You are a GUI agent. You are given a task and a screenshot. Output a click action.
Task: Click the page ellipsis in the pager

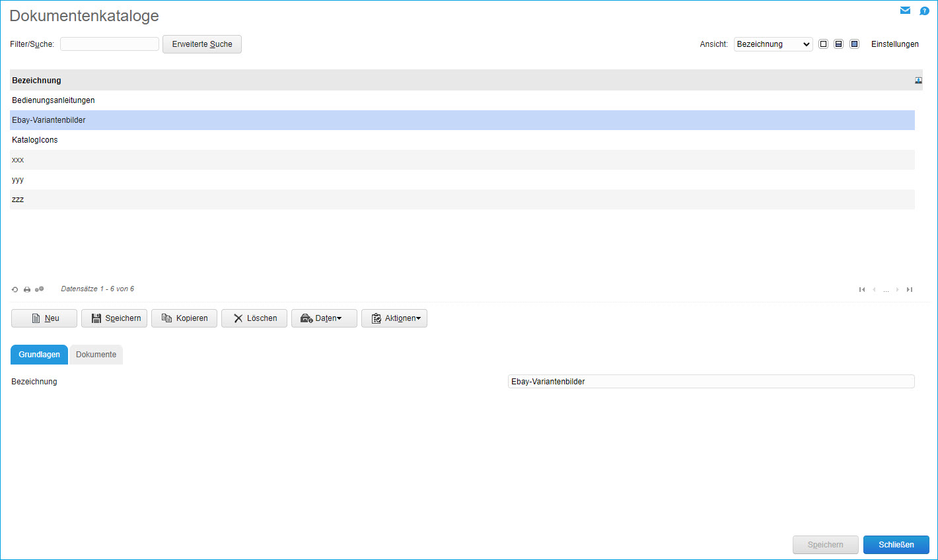(886, 290)
